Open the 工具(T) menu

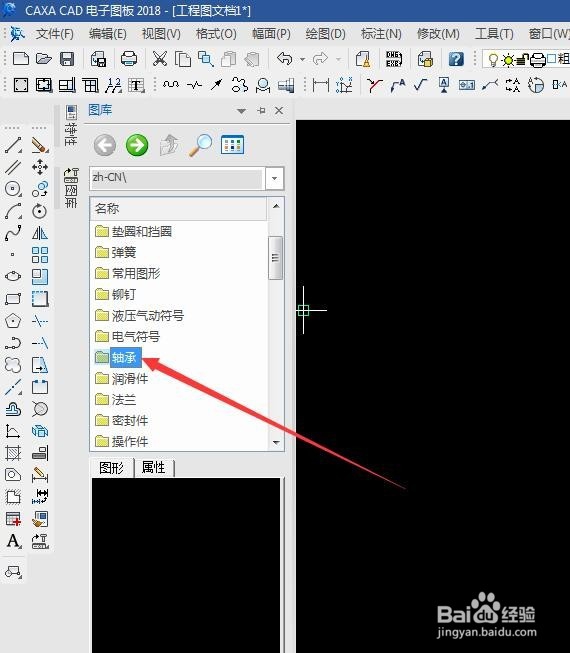pyautogui.click(x=494, y=34)
